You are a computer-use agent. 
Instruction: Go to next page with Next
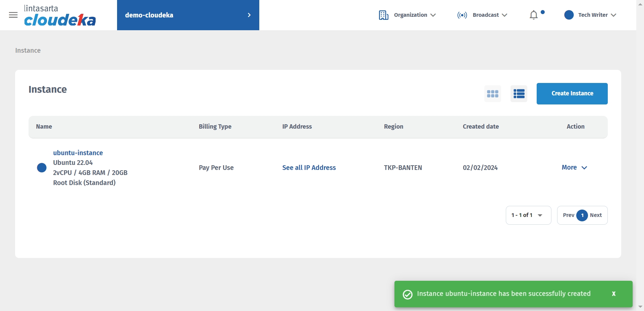596,215
